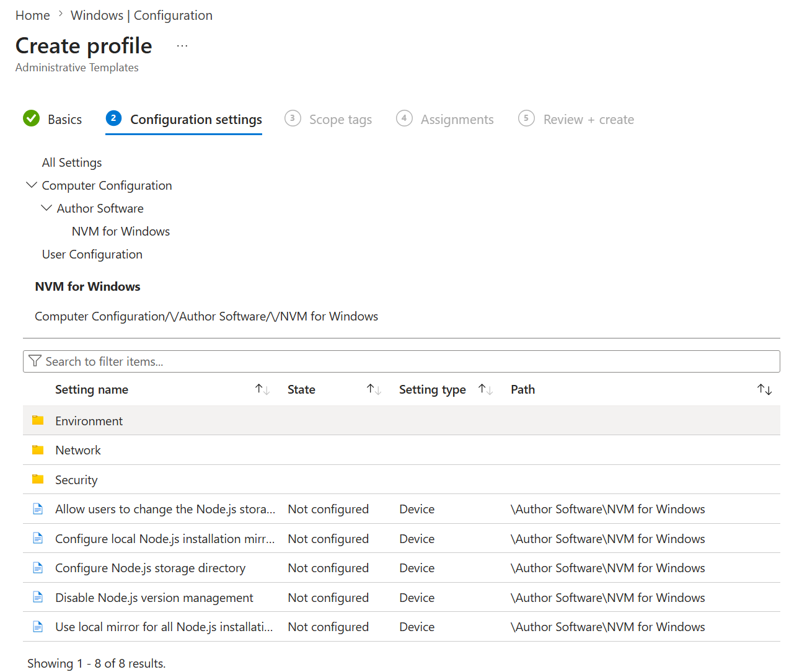
Task: Open Configure local Node.js installation mirror setting
Action: [165, 539]
